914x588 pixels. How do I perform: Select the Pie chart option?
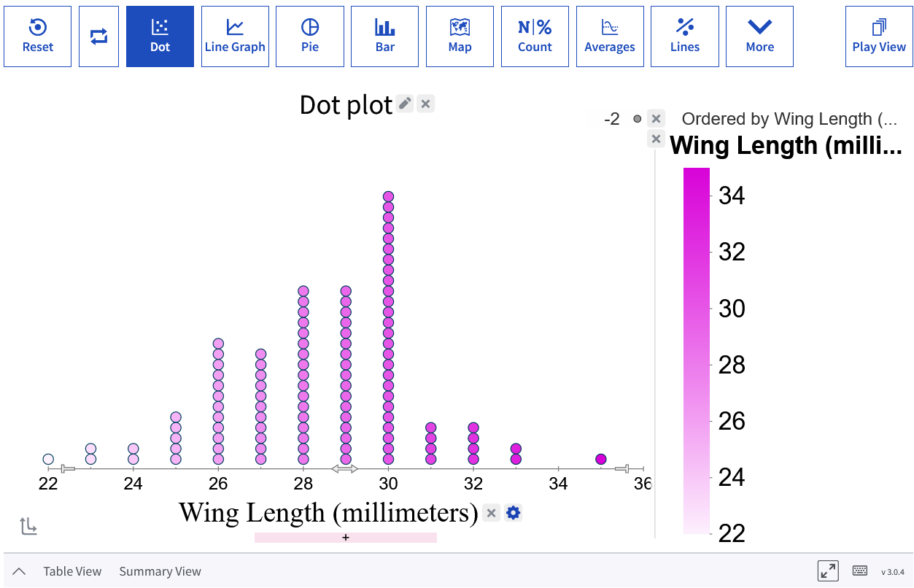pos(310,36)
